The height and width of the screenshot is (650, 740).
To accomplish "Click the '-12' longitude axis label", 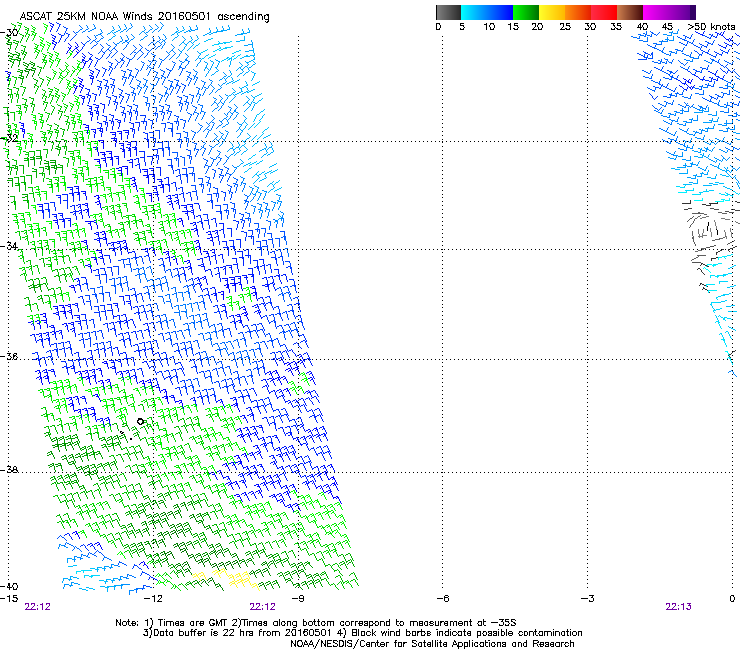I will [x=153, y=599].
